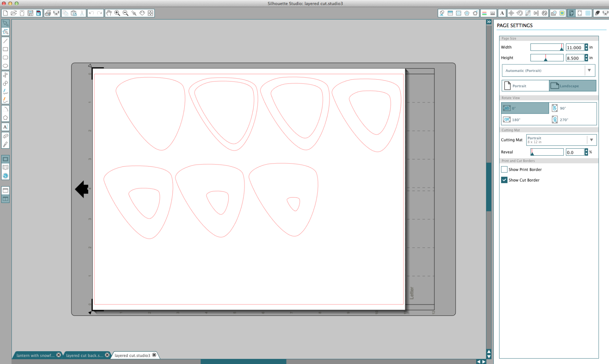
Task: Click the Reveal slider
Action: pos(547,152)
